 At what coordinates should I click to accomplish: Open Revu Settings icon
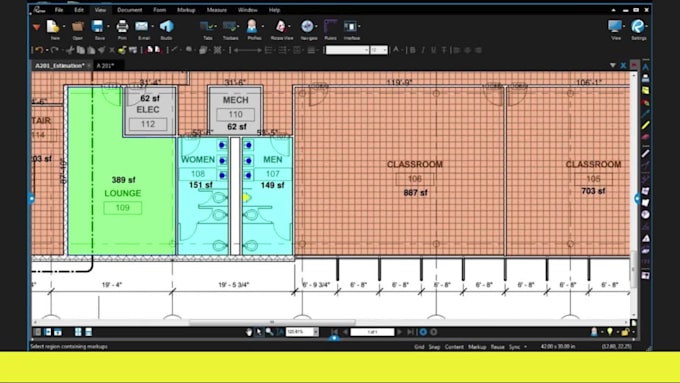pyautogui.click(x=638, y=26)
